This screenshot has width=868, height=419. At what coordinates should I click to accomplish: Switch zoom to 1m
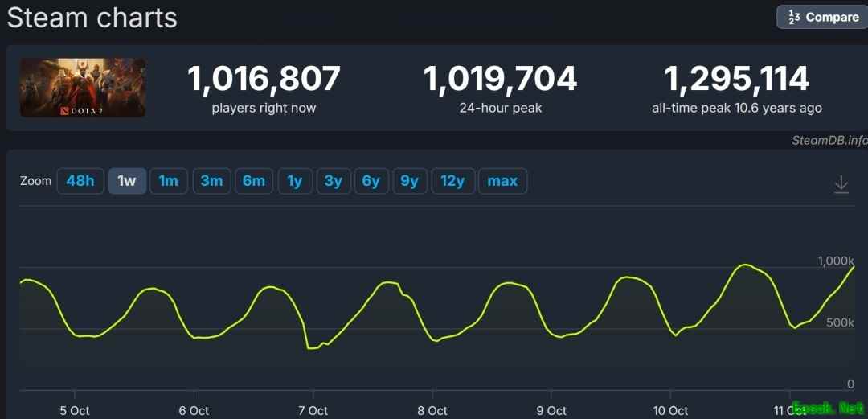click(x=168, y=181)
